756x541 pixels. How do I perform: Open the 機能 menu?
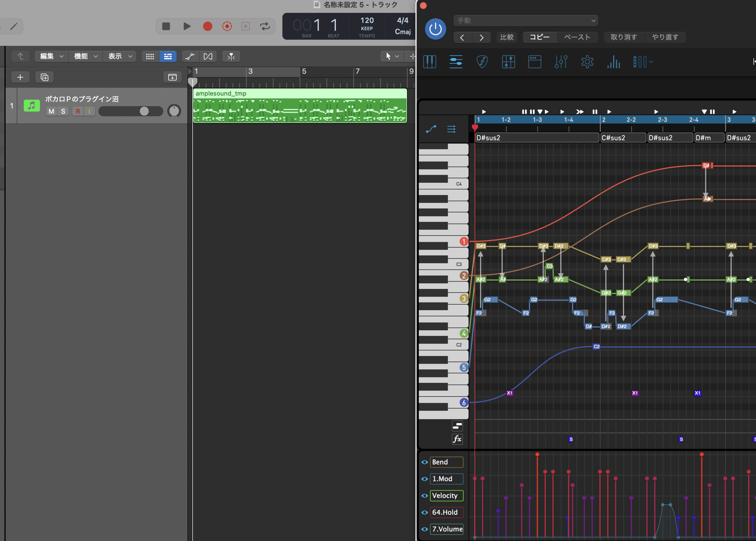[x=86, y=56]
